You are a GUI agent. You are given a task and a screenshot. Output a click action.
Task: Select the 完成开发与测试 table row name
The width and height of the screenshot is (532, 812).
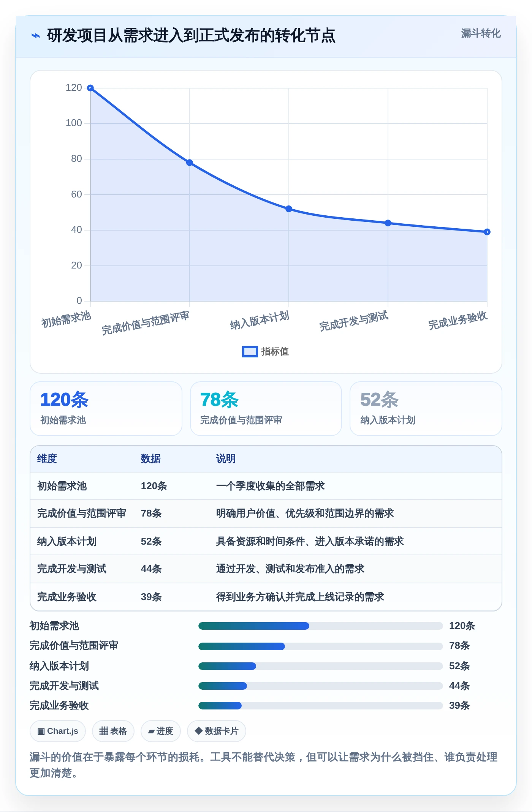72,569
